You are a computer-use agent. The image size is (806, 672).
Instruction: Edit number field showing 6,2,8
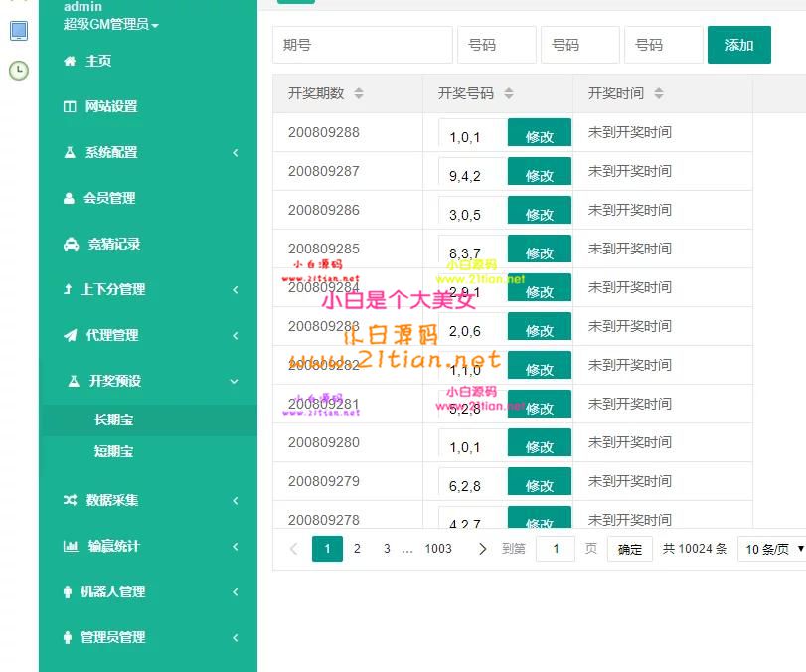coord(473,482)
